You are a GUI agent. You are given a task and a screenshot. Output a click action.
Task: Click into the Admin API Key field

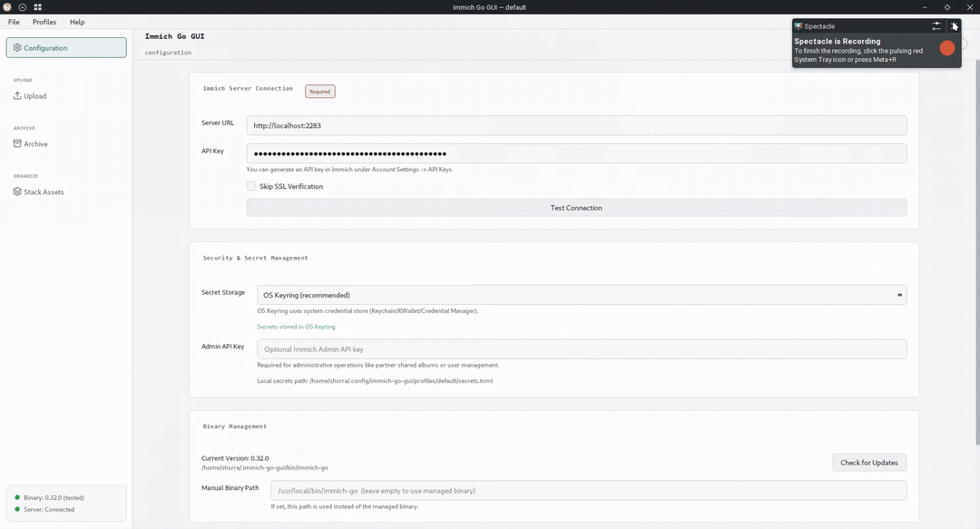coord(582,349)
